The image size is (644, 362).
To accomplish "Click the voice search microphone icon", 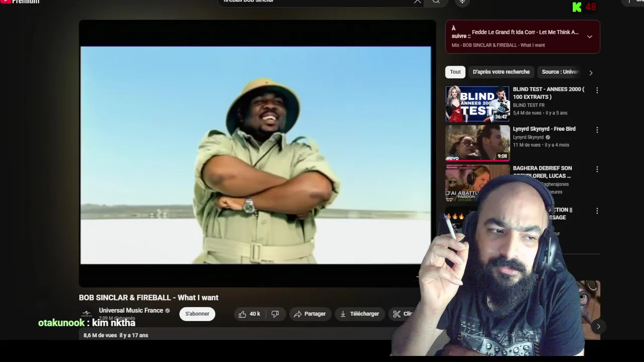I will [462, 2].
